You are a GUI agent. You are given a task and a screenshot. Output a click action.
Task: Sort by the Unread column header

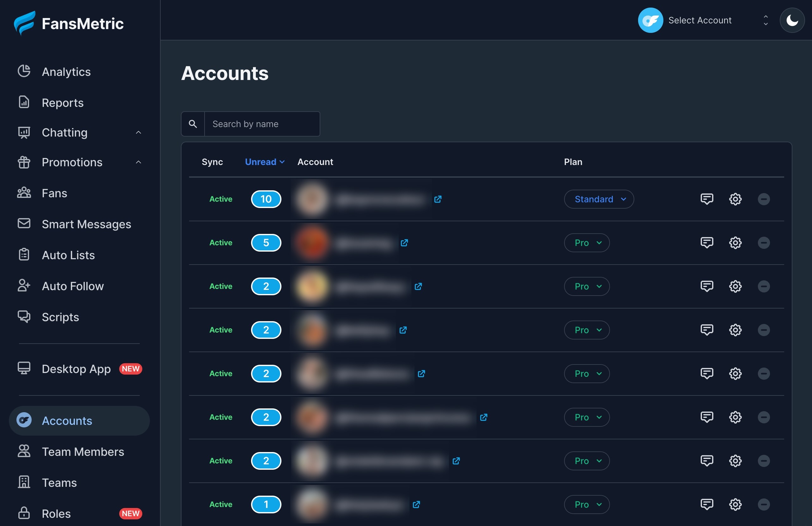tap(264, 162)
